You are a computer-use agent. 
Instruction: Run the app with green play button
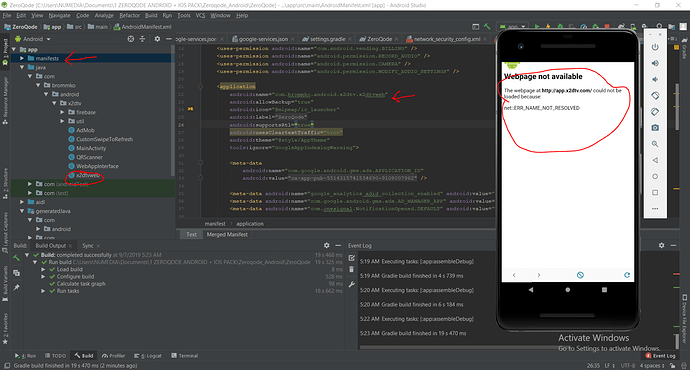pyautogui.click(x=537, y=27)
